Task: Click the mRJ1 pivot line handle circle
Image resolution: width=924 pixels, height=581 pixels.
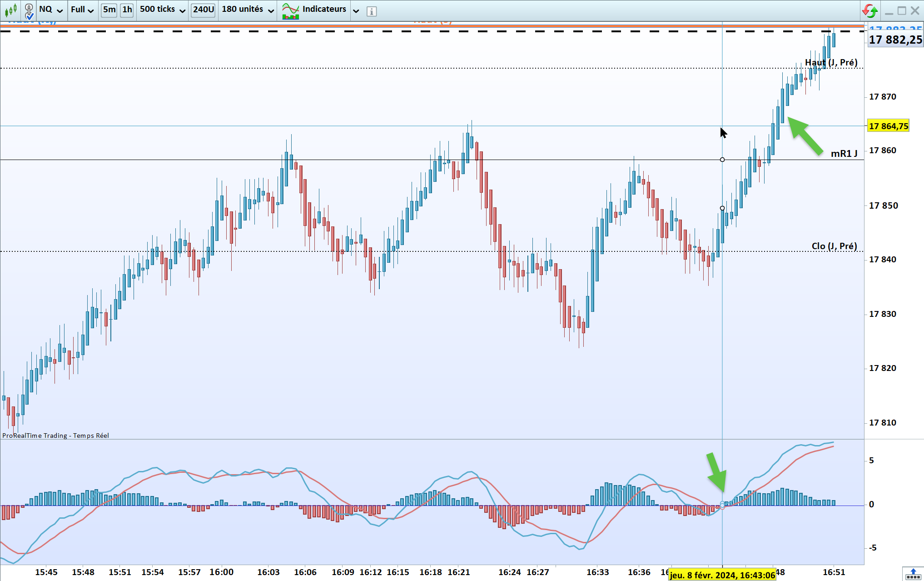Action: [722, 160]
